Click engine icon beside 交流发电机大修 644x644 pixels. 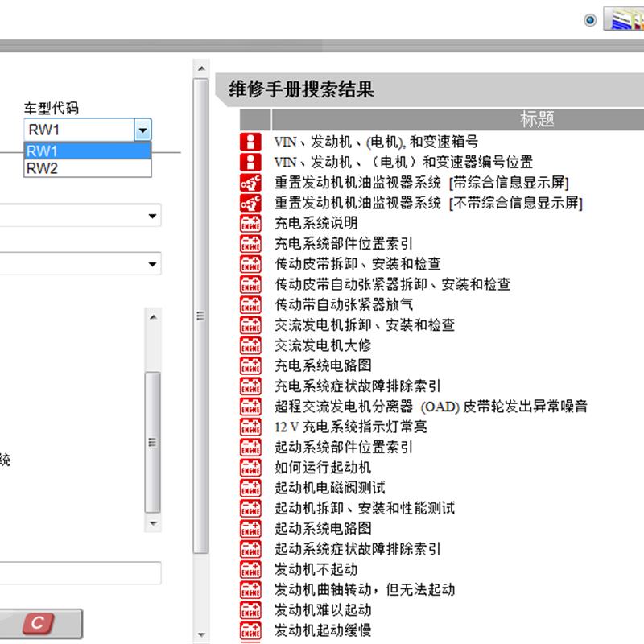click(250, 345)
